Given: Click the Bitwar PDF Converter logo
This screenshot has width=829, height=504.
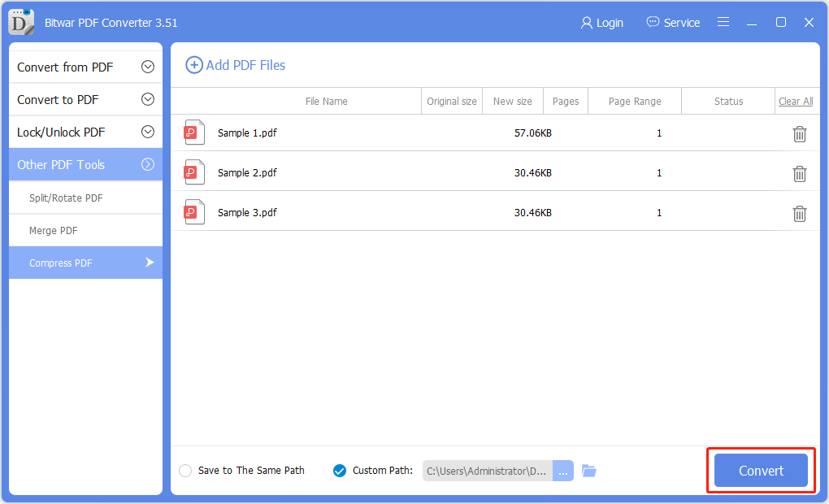Looking at the screenshot, I should (x=20, y=22).
